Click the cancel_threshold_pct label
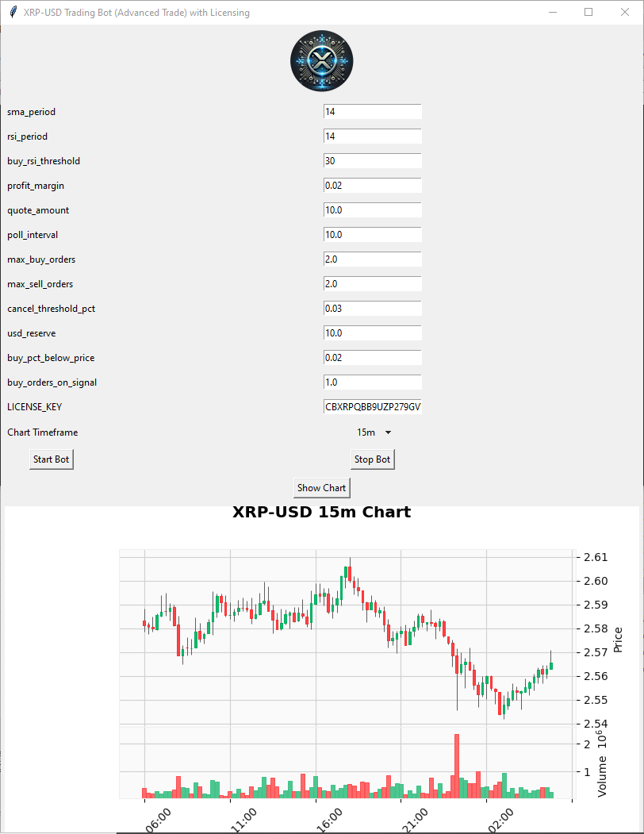This screenshot has width=644, height=834. coord(51,309)
